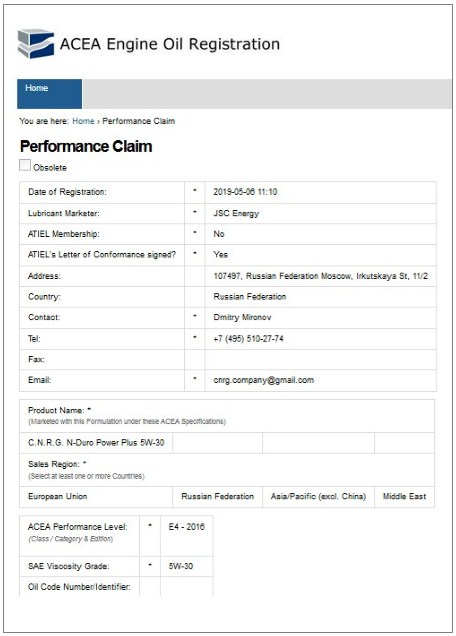
Task: Choose the Asia/Pacific (excl. China) sales region
Action: (x=318, y=497)
